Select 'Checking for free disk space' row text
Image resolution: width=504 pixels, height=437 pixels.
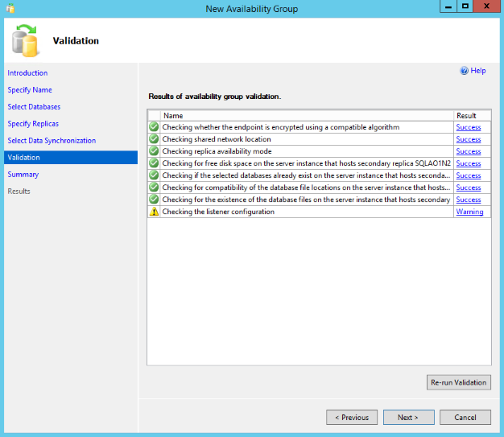pos(306,163)
